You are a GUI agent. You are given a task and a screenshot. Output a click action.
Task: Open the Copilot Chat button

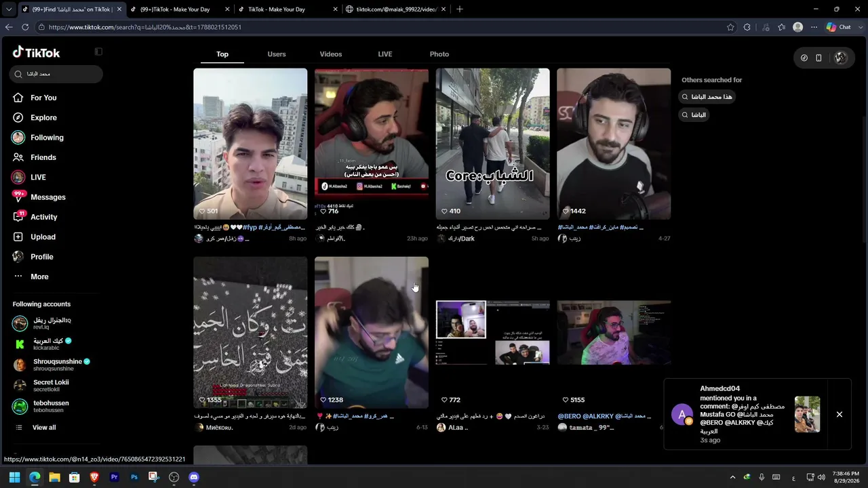(x=839, y=27)
